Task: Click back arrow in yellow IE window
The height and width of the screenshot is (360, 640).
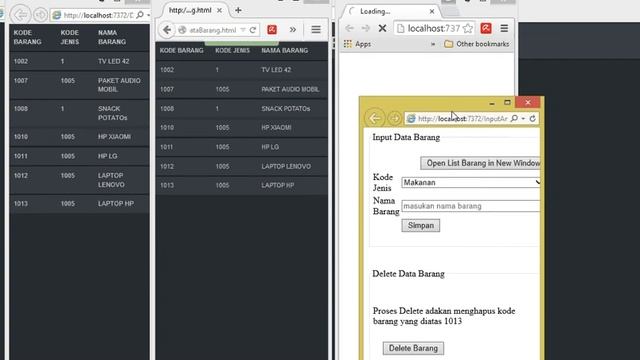Action: click(x=374, y=118)
